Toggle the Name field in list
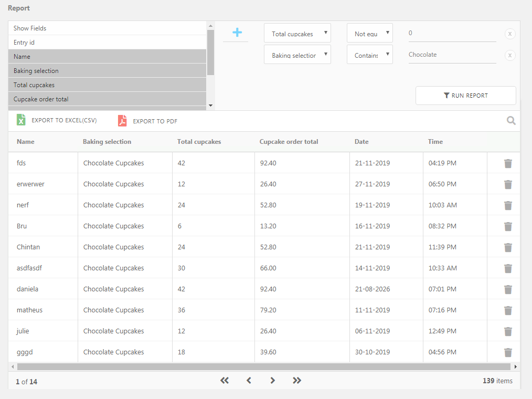The height and width of the screenshot is (399, 532). click(107, 56)
